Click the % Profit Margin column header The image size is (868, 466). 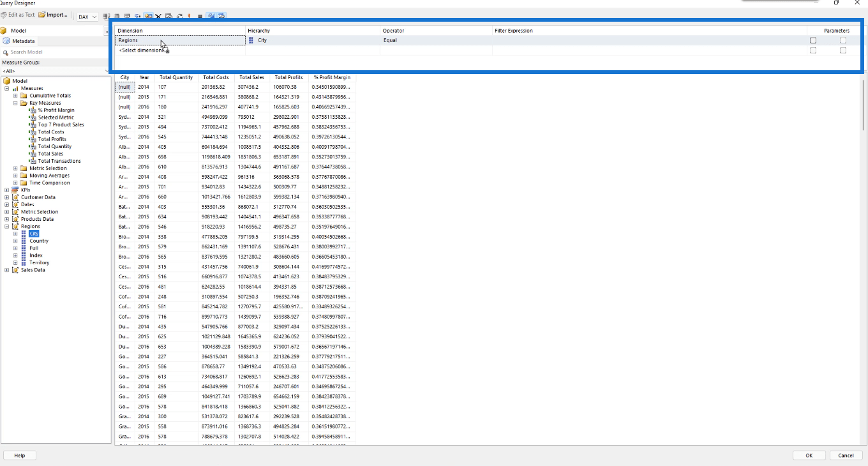point(332,77)
